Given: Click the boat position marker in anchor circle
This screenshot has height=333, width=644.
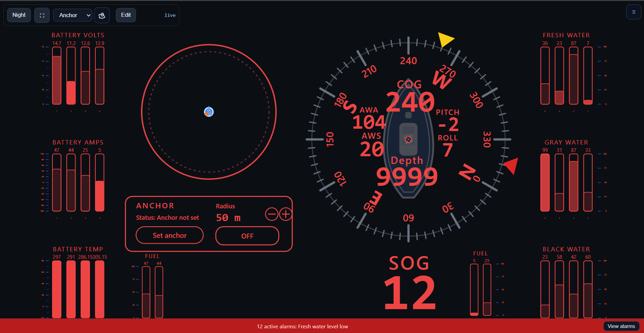Looking at the screenshot, I should click(209, 112).
